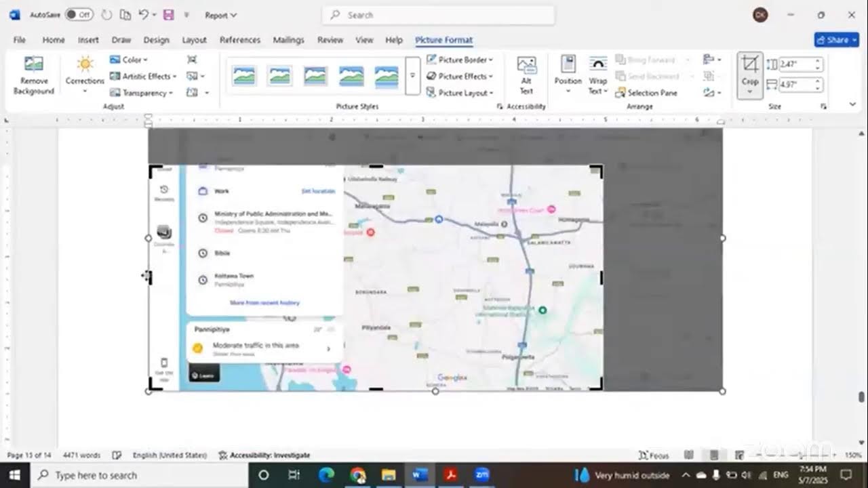This screenshot has width=868, height=488.
Task: Click the 4471 words count
Action: pos(81,455)
